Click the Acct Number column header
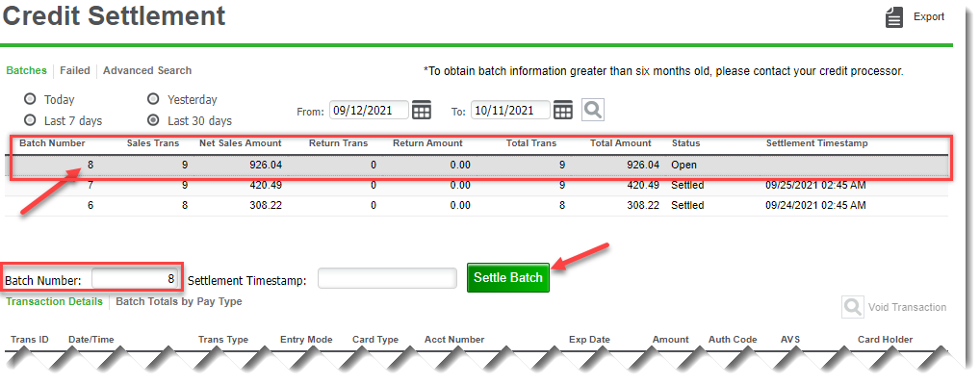980x384 pixels. click(x=454, y=340)
